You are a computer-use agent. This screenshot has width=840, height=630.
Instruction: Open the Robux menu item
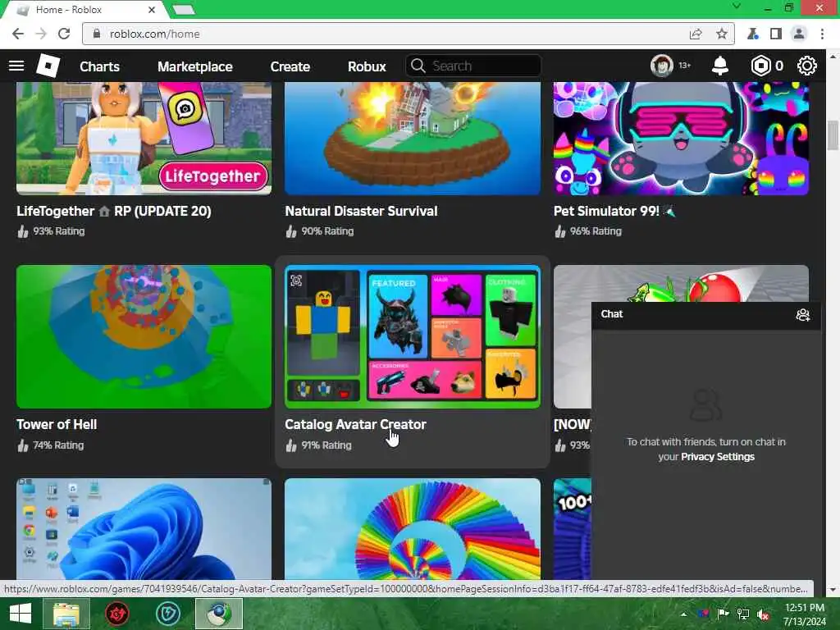pyautogui.click(x=367, y=66)
